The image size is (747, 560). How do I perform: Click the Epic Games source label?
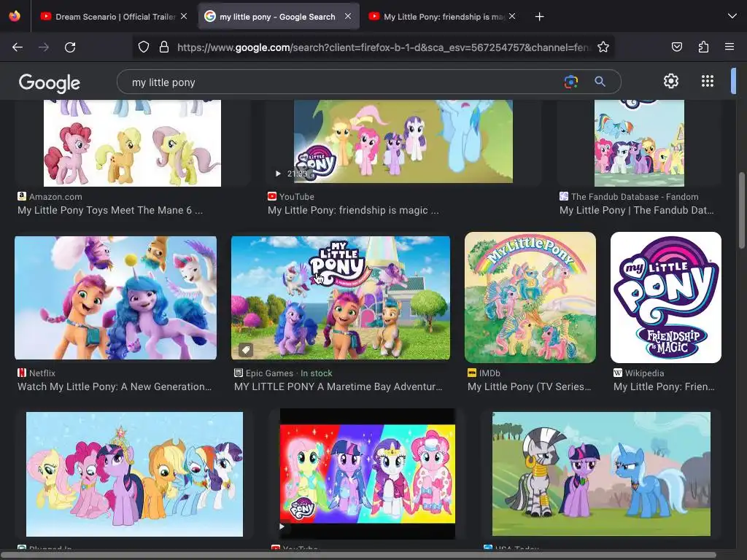coord(269,373)
